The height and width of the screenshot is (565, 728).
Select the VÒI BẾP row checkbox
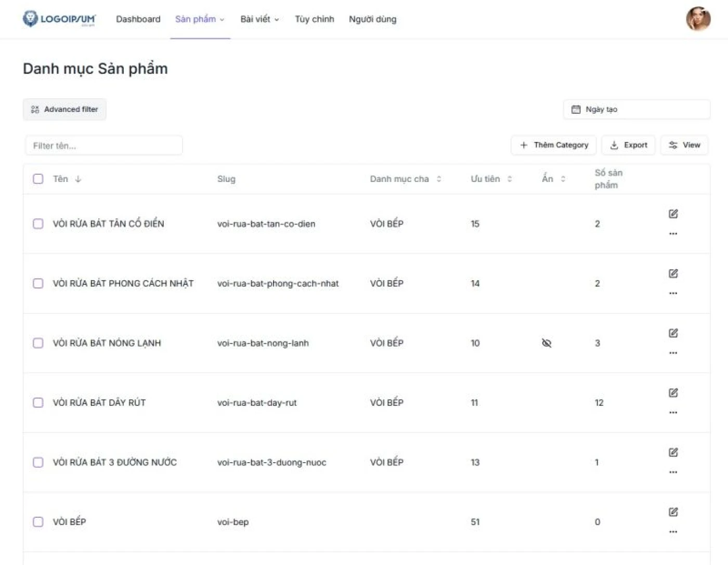38,522
